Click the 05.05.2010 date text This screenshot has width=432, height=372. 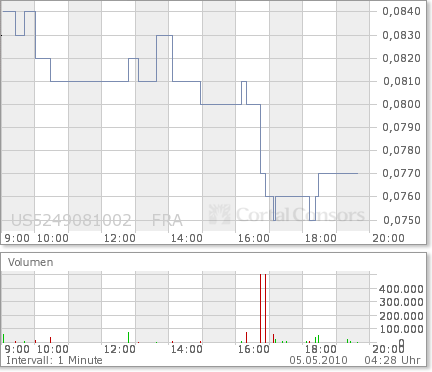[x=318, y=360]
